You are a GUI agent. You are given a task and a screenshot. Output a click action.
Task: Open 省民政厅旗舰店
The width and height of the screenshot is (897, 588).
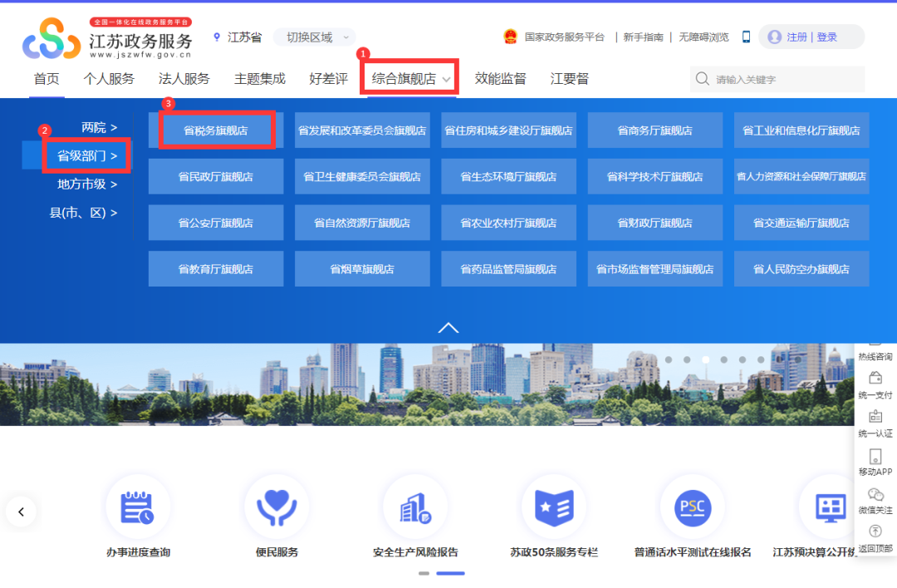[x=216, y=177]
